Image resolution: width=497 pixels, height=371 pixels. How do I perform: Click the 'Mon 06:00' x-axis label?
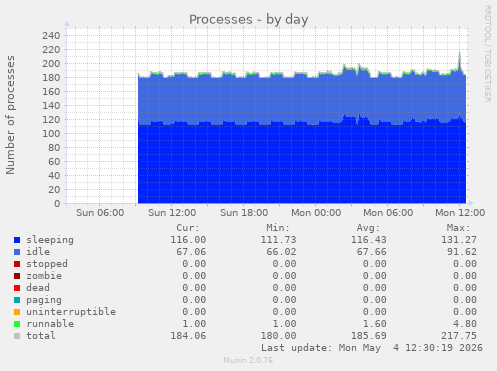point(388,213)
